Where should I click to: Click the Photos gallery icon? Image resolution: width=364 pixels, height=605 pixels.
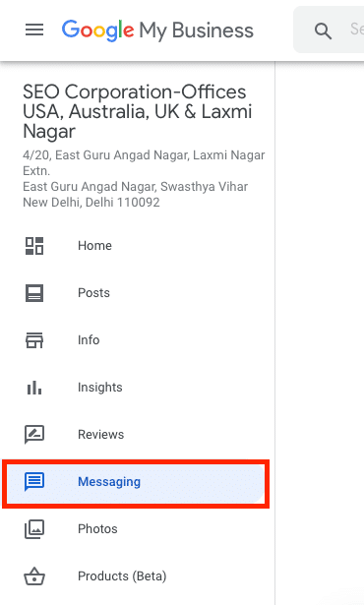tap(34, 529)
